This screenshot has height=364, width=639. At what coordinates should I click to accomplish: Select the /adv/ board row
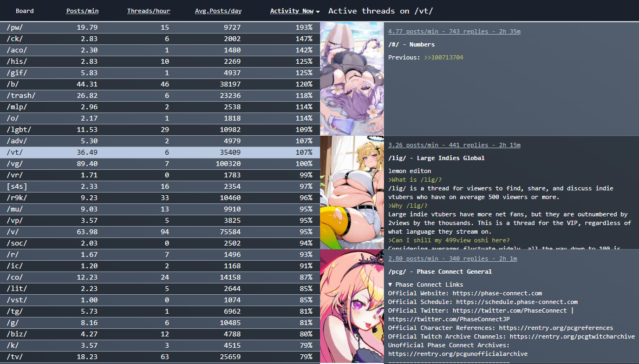click(x=160, y=141)
